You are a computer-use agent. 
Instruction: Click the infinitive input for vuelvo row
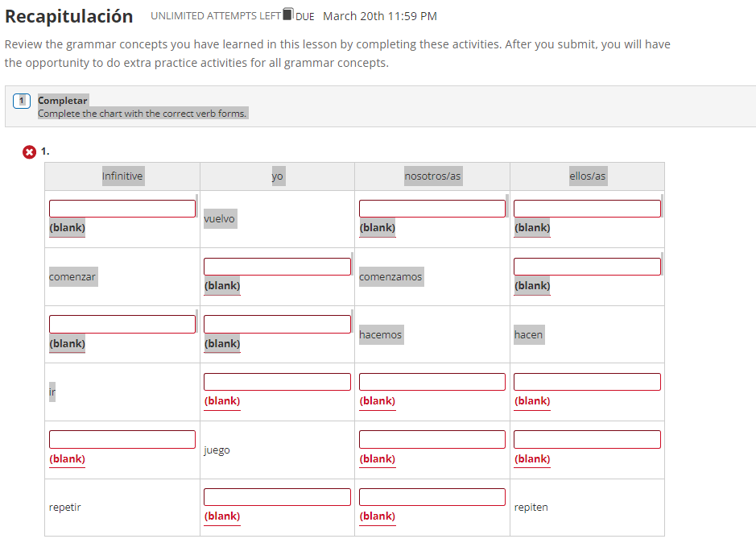(x=122, y=209)
